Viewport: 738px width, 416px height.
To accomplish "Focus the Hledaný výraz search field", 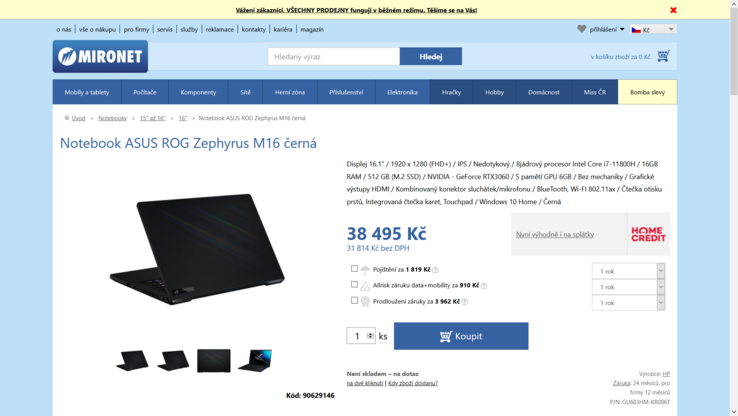I will point(334,56).
